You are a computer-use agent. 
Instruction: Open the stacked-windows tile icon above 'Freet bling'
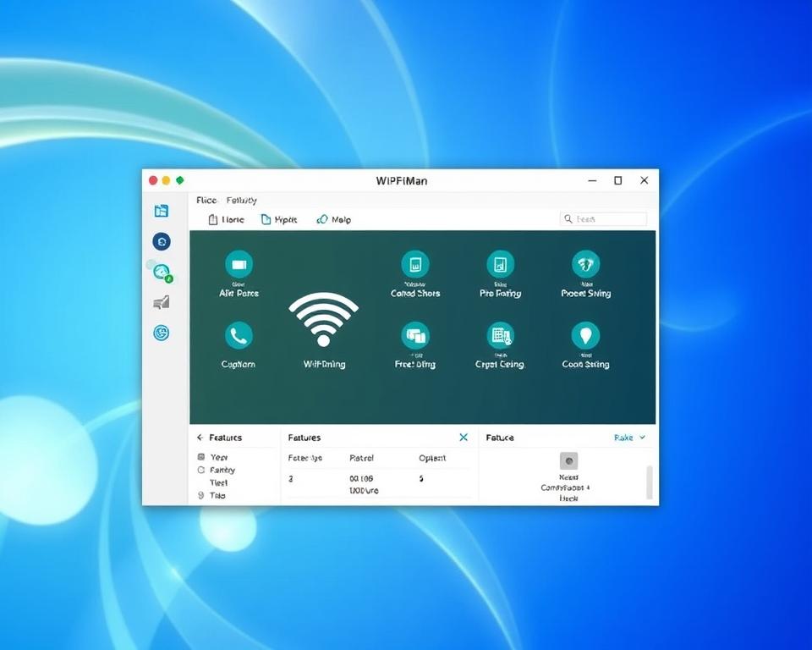pyautogui.click(x=415, y=335)
